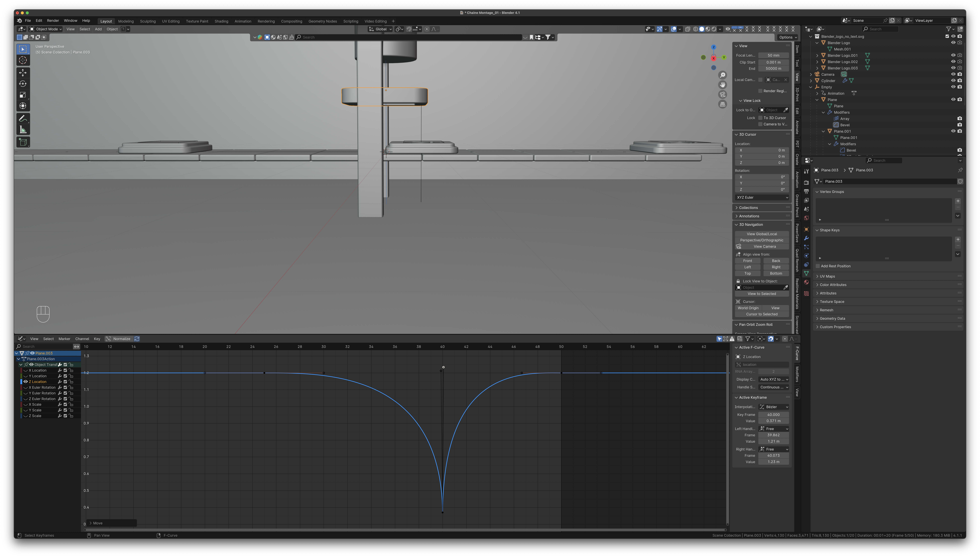Image resolution: width=980 pixels, height=557 pixels.
Task: Check the Add Rest Position option
Action: pos(818,266)
